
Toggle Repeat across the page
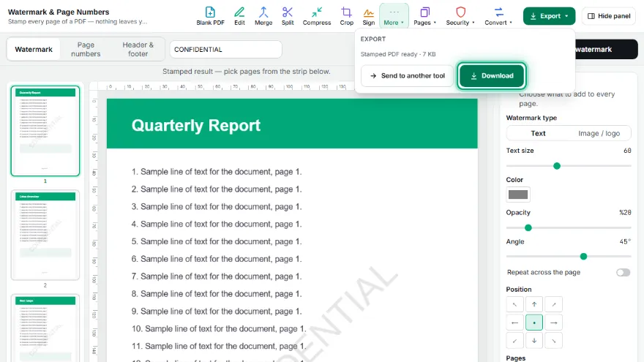click(x=623, y=273)
